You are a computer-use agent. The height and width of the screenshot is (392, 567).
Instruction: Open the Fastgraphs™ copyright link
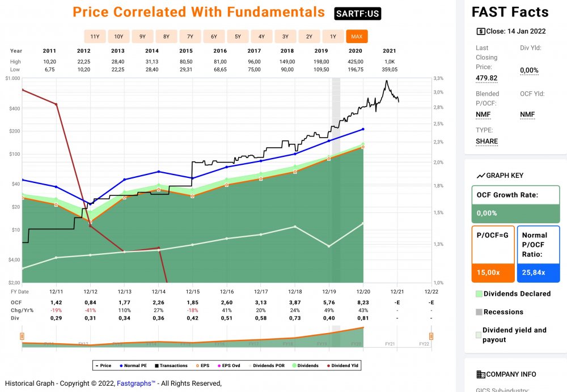pyautogui.click(x=136, y=384)
